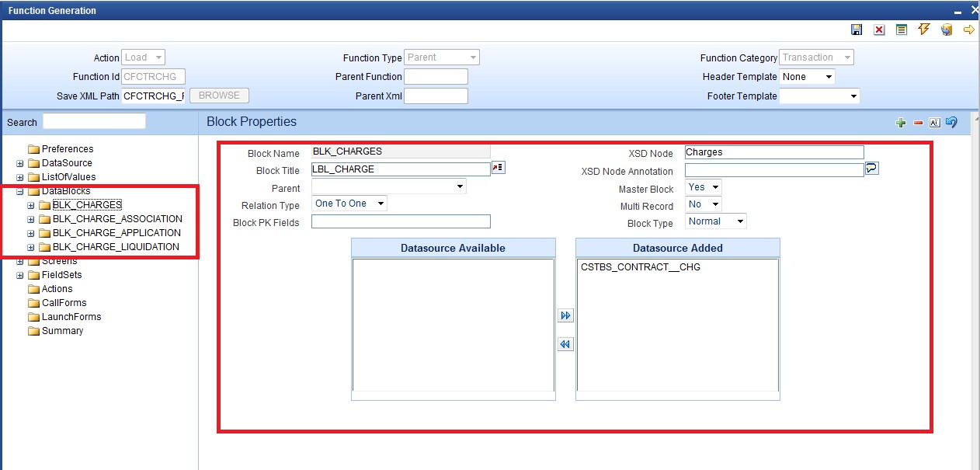The width and height of the screenshot is (980, 470).
Task: Click the XSD Node Annotation field
Action: [x=774, y=169]
